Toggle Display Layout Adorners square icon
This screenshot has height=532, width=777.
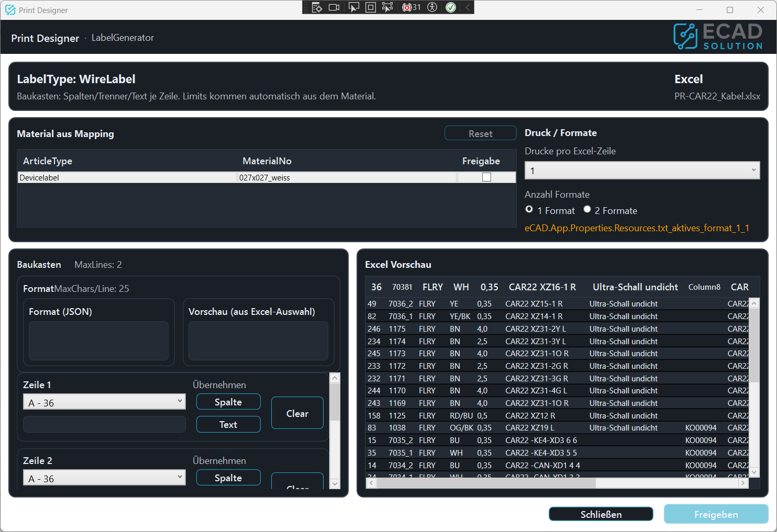pyautogui.click(x=370, y=7)
